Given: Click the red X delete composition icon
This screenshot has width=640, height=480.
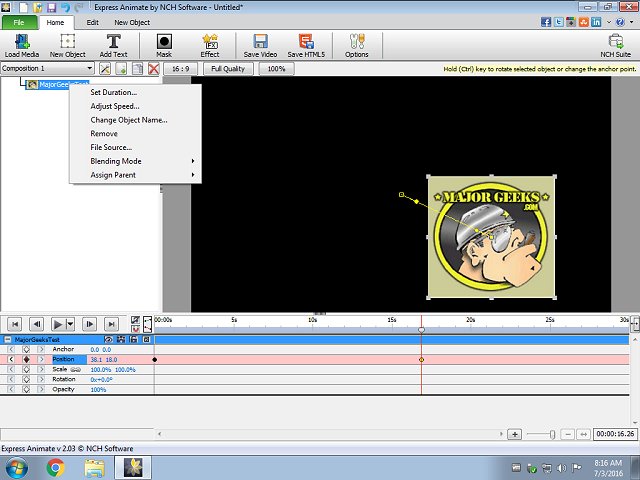Looking at the screenshot, I should (153, 69).
